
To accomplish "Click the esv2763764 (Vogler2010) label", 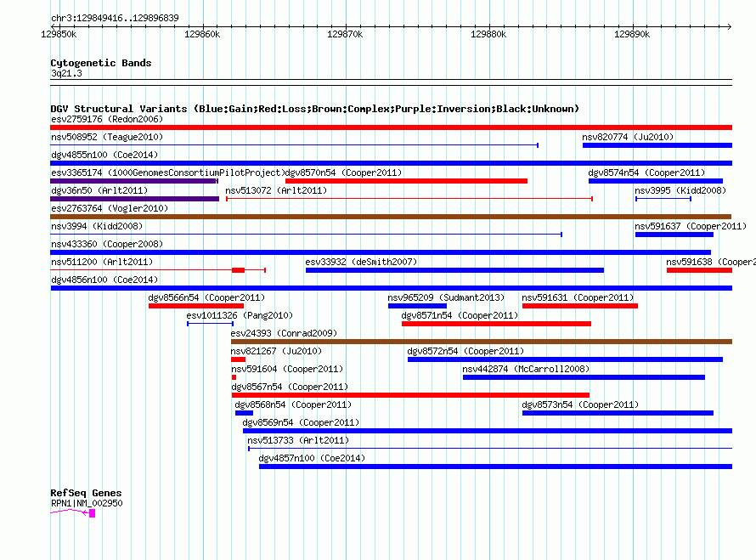I will 110,208.
